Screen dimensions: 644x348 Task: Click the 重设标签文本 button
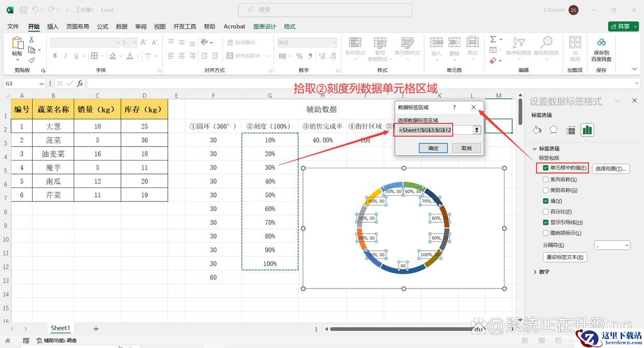[x=565, y=257]
